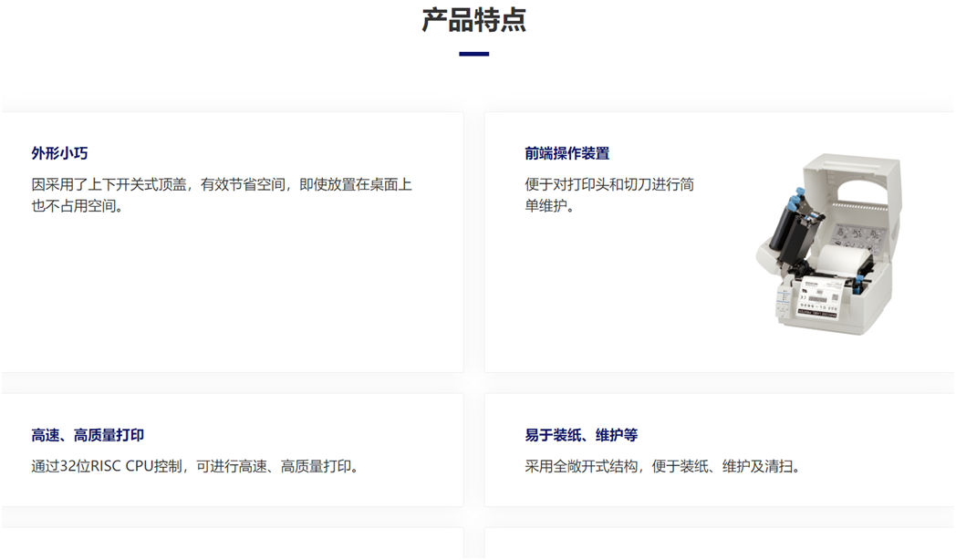Click the text 也不占用空间
Image resolution: width=956 pixels, height=560 pixels.
(77, 206)
